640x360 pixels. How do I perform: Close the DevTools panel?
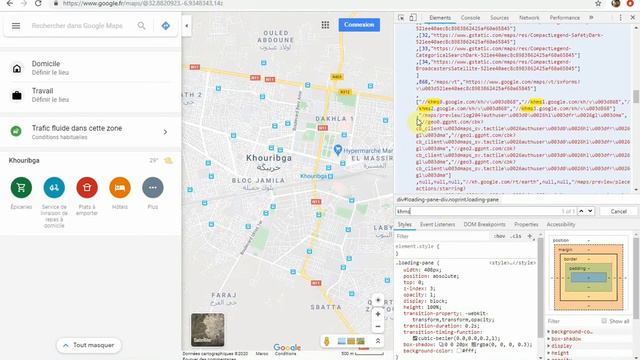click(x=633, y=18)
